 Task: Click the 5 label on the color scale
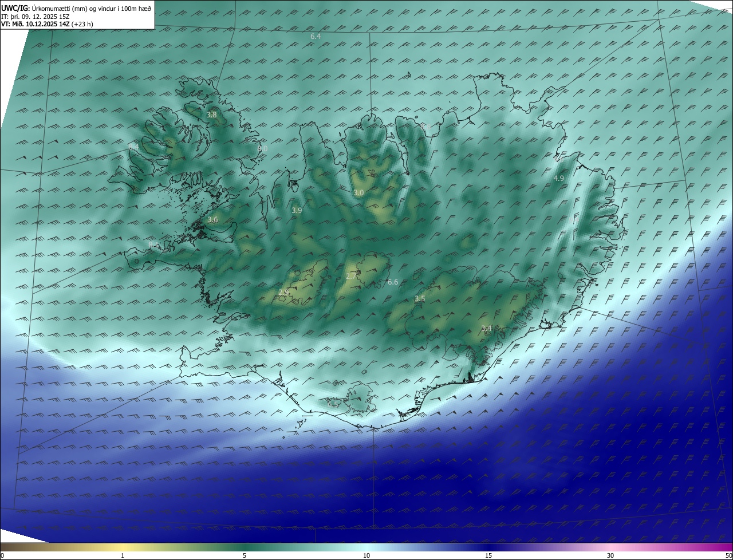pyautogui.click(x=245, y=555)
